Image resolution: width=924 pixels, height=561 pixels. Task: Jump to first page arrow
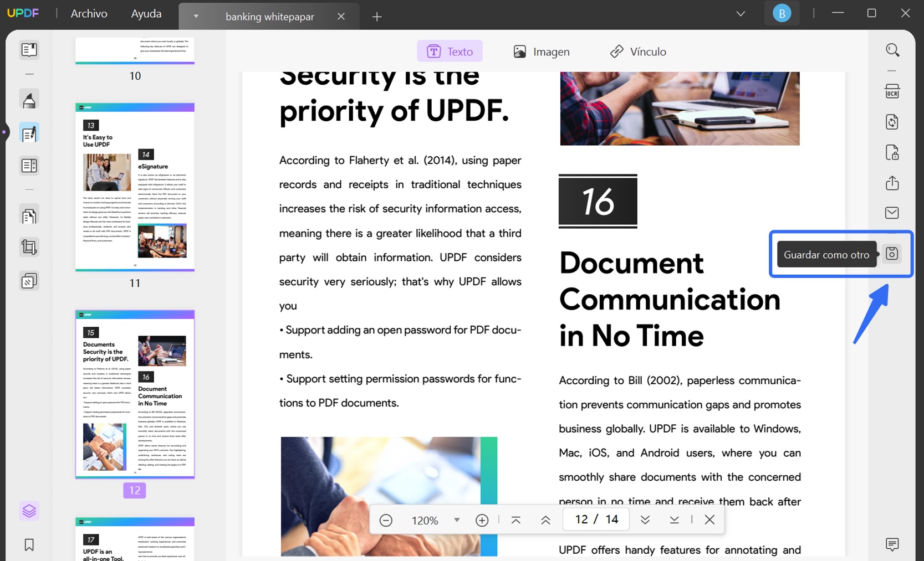(515, 520)
